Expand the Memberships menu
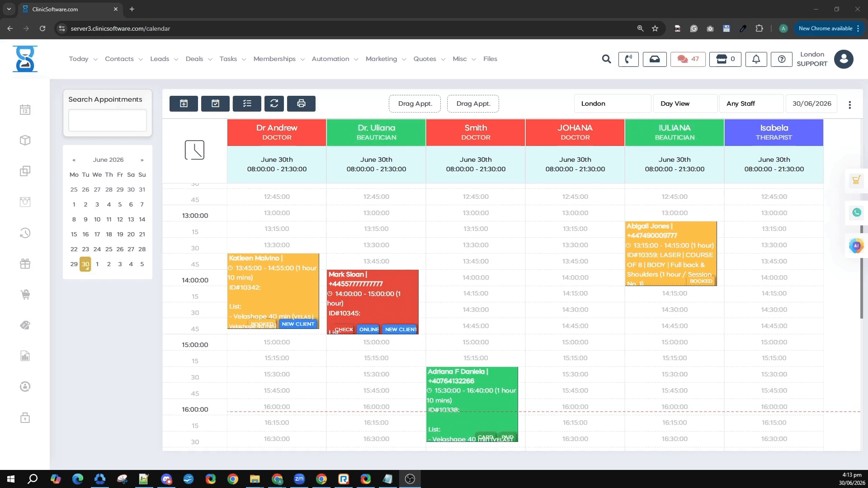The image size is (868, 488). [x=279, y=59]
